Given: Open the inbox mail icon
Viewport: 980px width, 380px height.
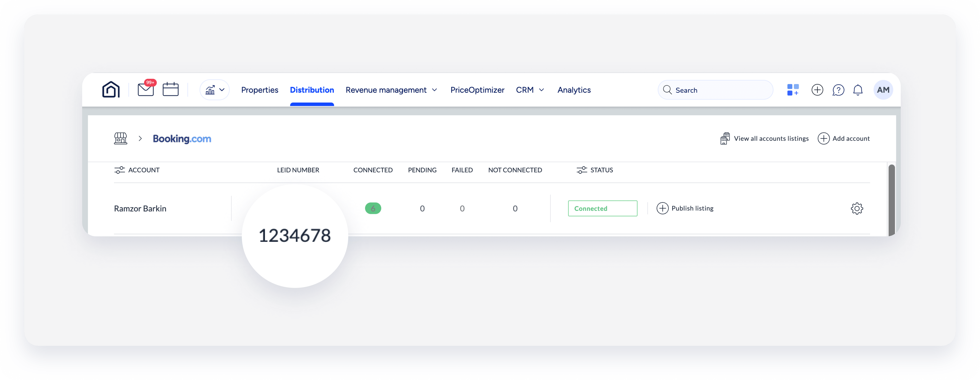Looking at the screenshot, I should click(146, 89).
